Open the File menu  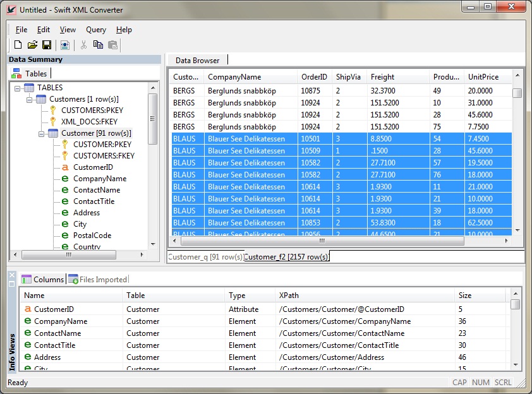click(x=21, y=30)
